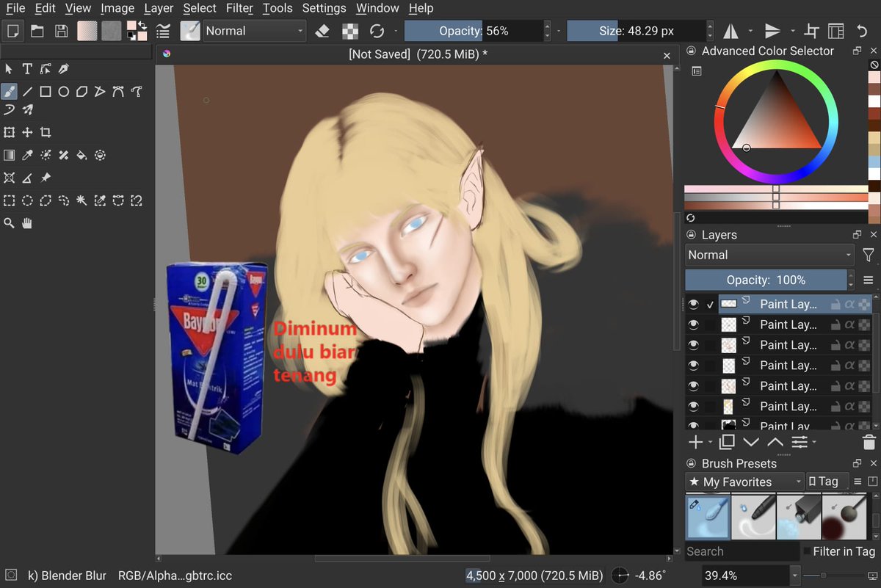
Task: Expand the Vertical Mirror options arrow
Action: (x=793, y=31)
